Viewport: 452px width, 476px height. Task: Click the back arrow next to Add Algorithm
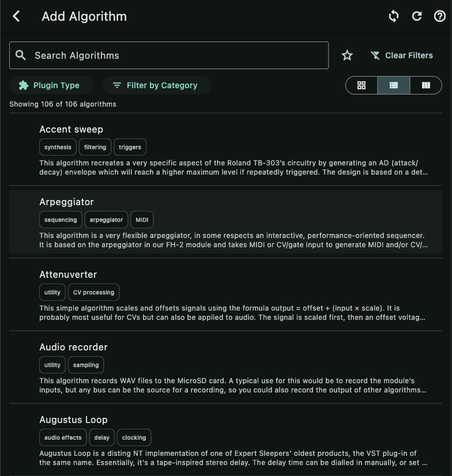(16, 16)
